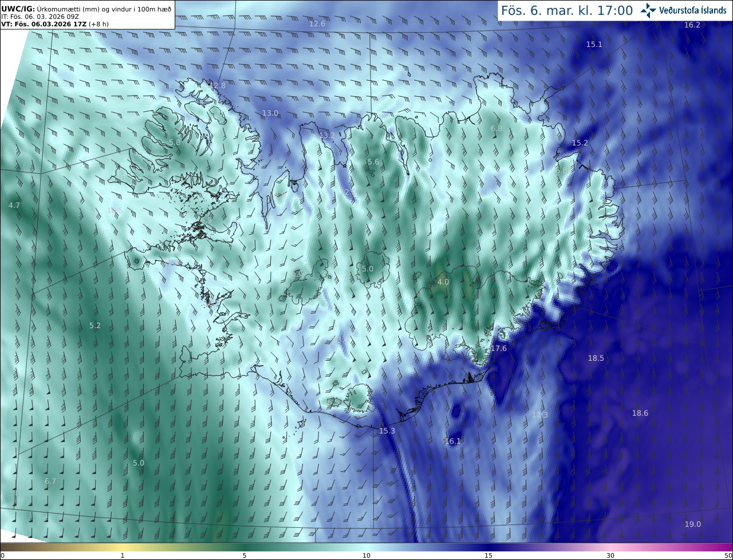Click the 6.7 value on the map

(x=50, y=481)
